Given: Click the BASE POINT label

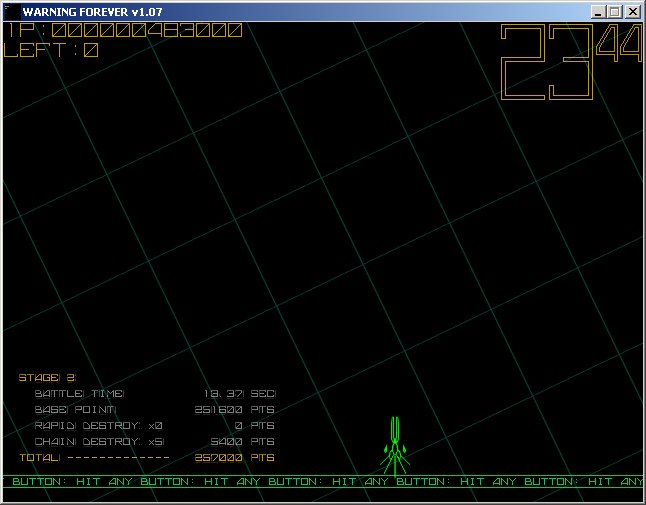Looking at the screenshot, I should click(x=75, y=410).
